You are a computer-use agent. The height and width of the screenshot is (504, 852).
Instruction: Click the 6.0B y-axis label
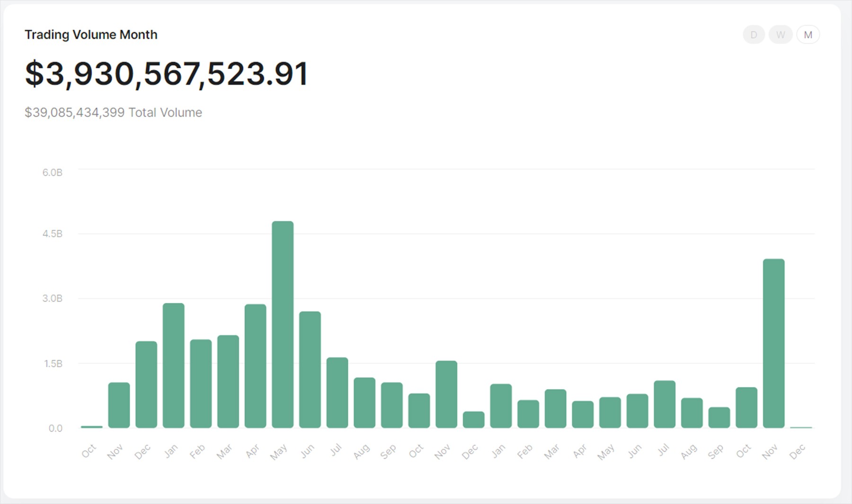point(52,173)
